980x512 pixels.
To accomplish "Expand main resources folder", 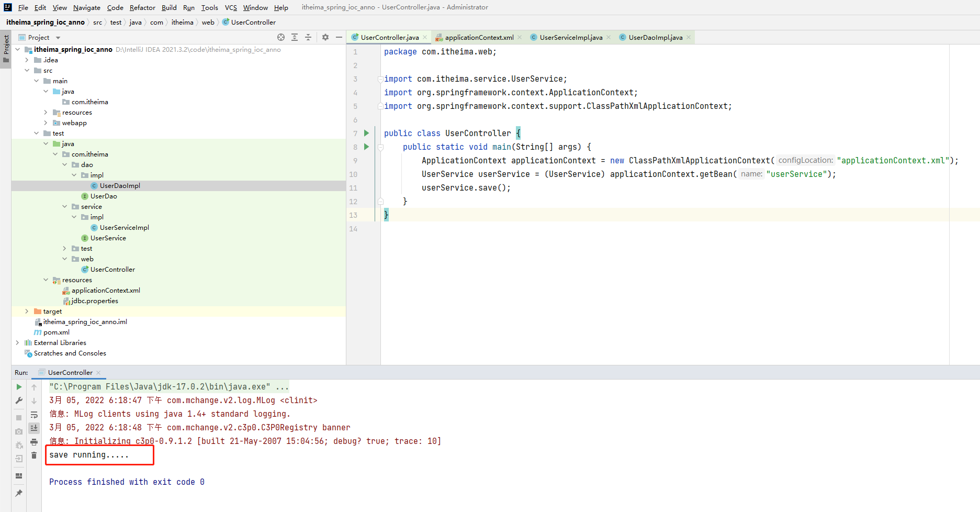I will click(x=46, y=113).
